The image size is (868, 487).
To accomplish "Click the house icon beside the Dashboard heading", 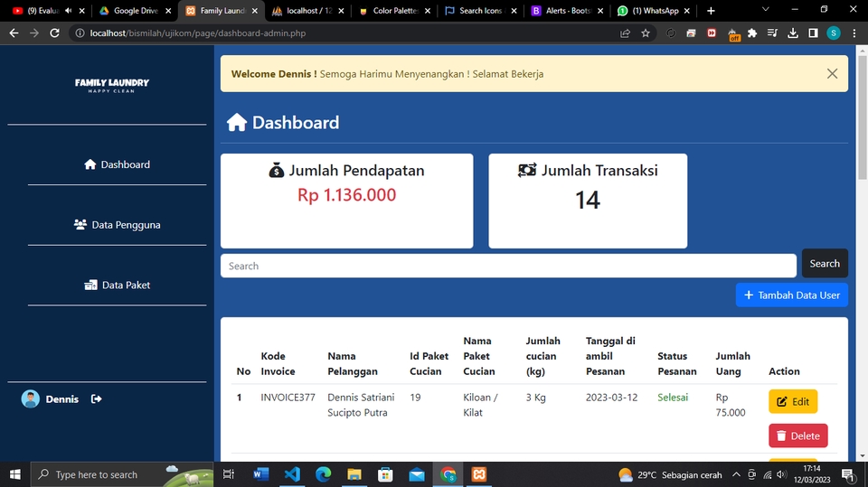I will tap(237, 122).
